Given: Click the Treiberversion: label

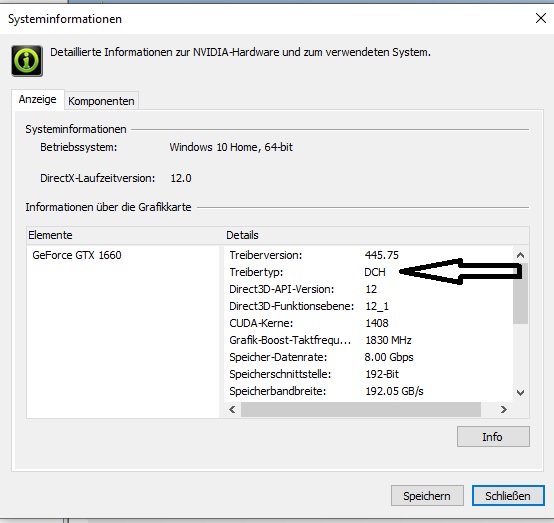Looking at the screenshot, I should click(x=266, y=255).
